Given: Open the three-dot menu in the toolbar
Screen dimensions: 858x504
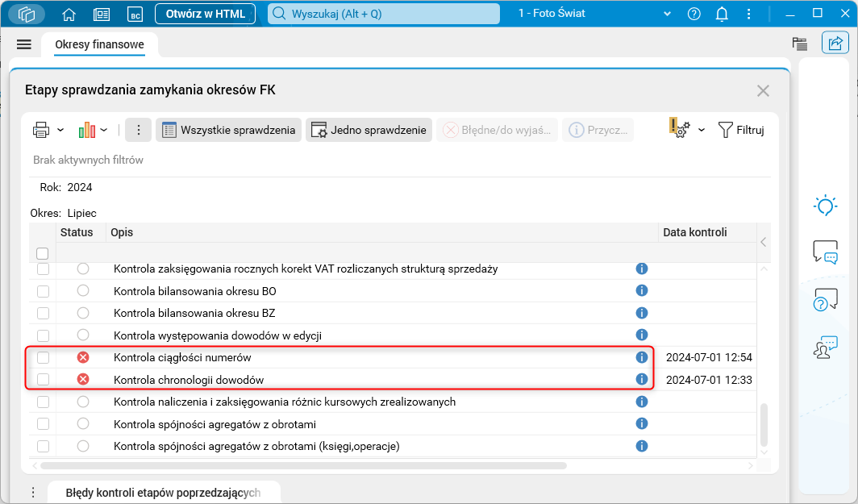Looking at the screenshot, I should 138,129.
